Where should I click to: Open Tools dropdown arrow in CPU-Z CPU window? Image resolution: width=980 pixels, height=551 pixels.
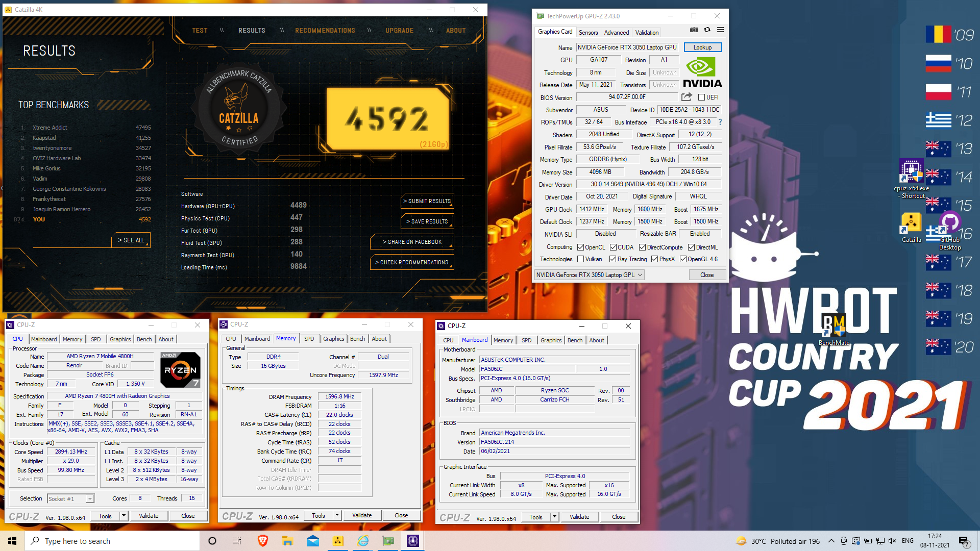click(123, 516)
